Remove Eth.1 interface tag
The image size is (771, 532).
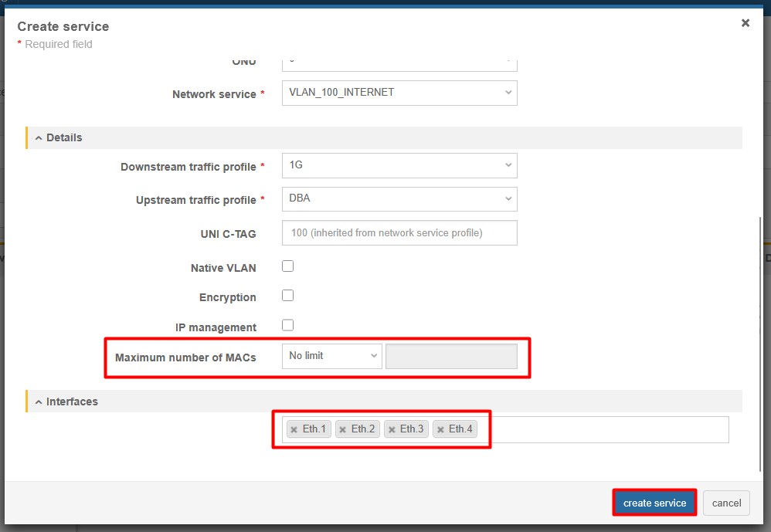tap(294, 430)
